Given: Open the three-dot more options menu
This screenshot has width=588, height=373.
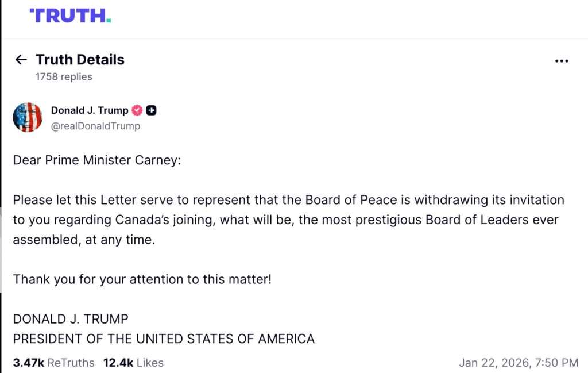Looking at the screenshot, I should pos(562,61).
